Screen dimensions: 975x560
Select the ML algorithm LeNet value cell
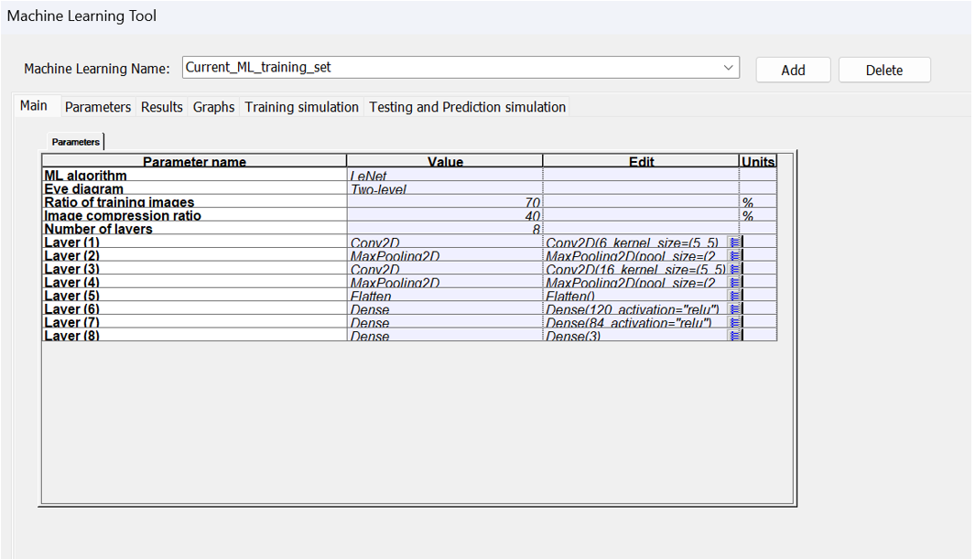444,176
